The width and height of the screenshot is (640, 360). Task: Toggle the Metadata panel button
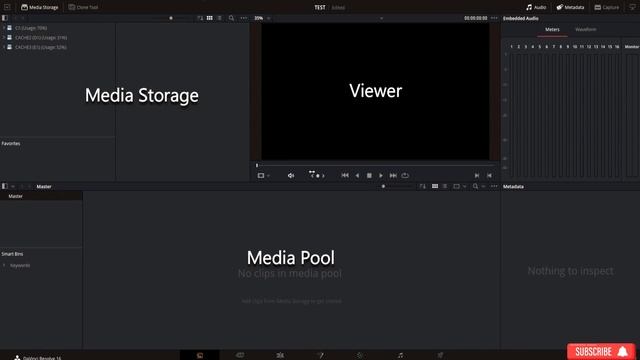pos(570,7)
